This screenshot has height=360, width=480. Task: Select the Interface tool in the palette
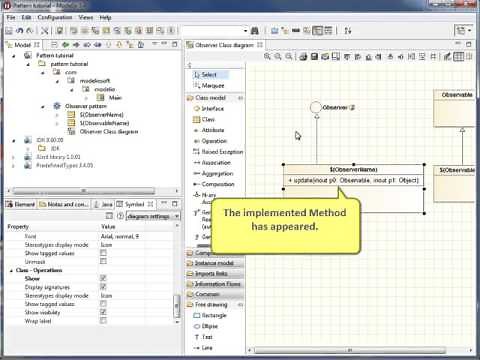tap(209, 109)
